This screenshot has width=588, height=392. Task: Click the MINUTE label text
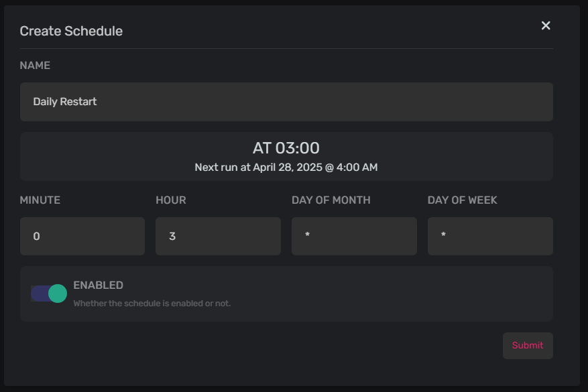40,200
